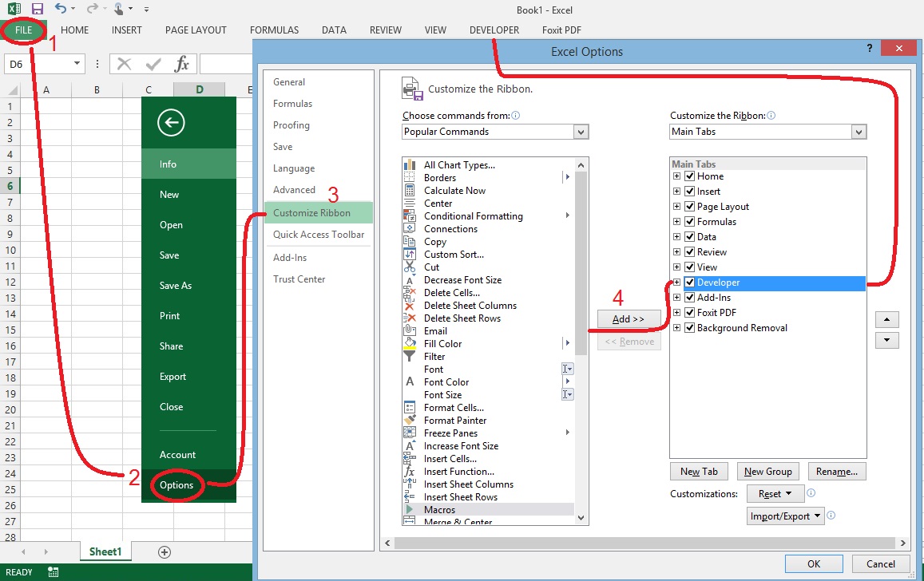
Task: Click the Cancel button
Action: [880, 564]
